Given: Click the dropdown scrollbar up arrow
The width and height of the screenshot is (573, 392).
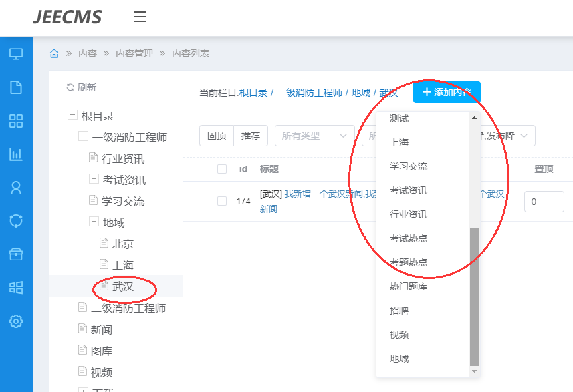Looking at the screenshot, I should 474,118.
